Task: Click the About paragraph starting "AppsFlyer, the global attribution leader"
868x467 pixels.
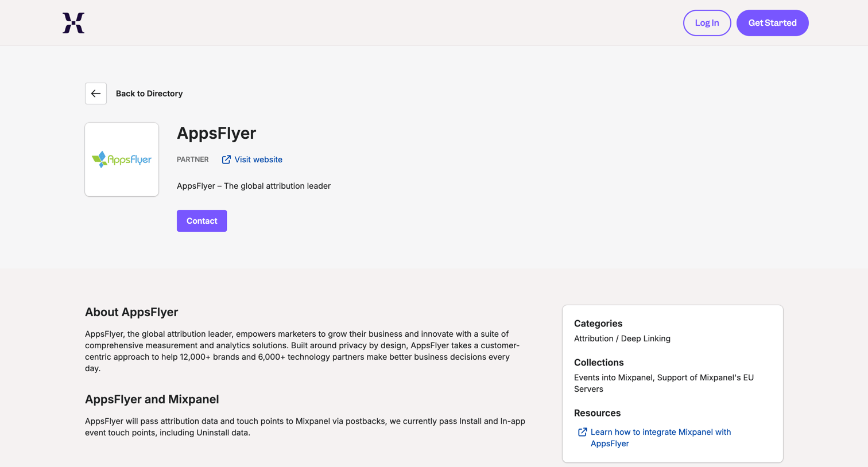Action: (x=303, y=351)
